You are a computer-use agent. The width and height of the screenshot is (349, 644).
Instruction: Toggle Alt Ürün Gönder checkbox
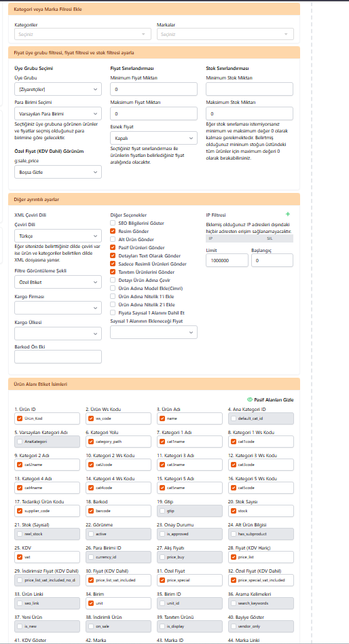[x=113, y=239]
